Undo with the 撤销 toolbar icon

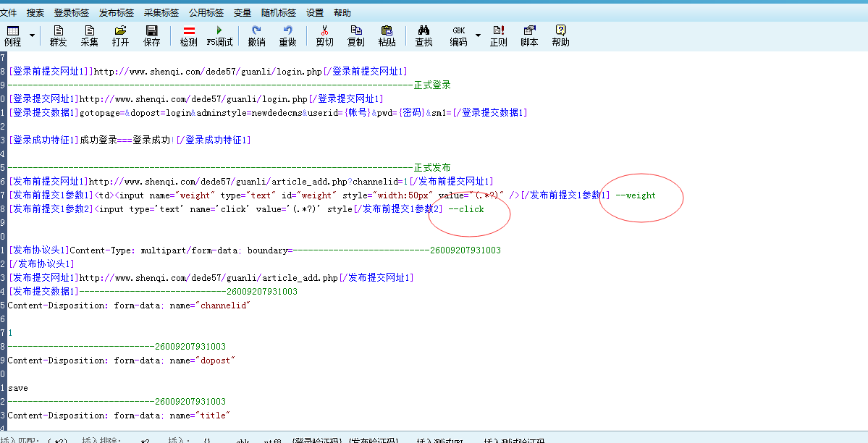point(256,35)
